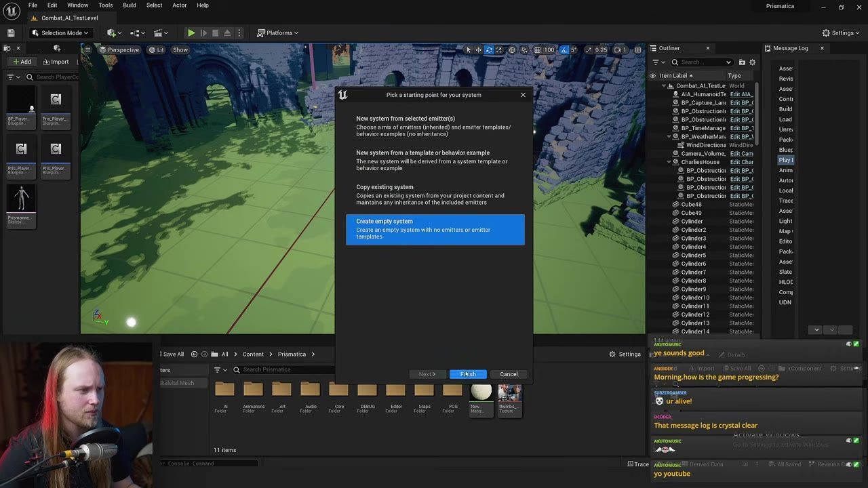Choose the Select objects arrow tool in viewport
868x488 pixels.
click(468, 49)
